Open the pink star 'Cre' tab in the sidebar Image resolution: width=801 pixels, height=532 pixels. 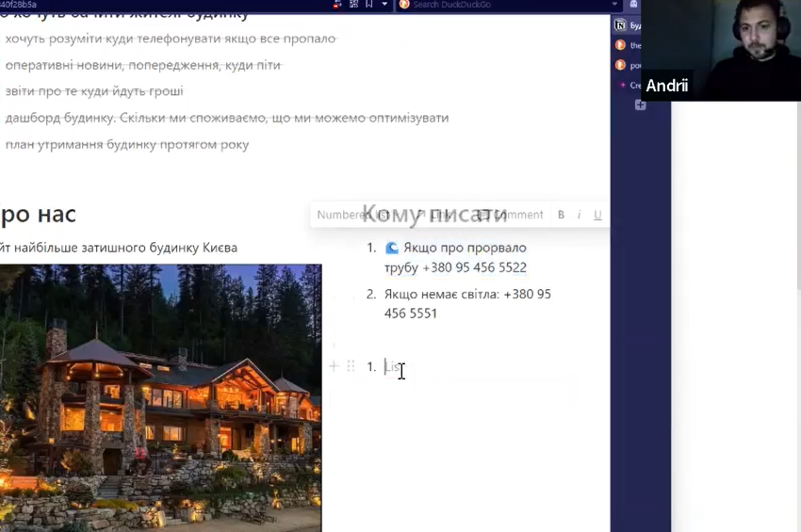[624, 86]
